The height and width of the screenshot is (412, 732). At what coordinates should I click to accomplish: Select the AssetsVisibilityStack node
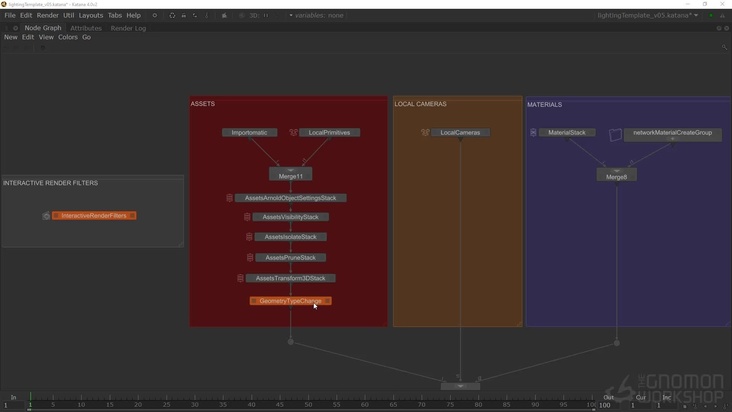(x=290, y=217)
